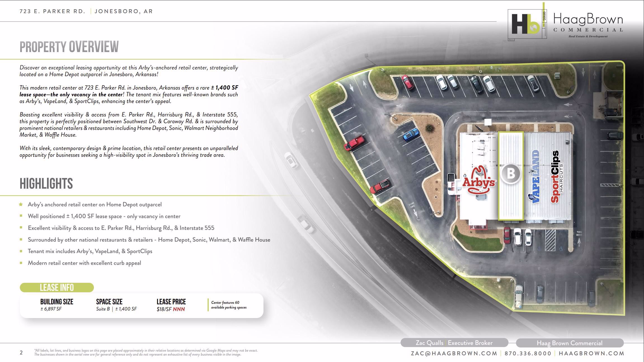Click the blue car in the aerial parking lot
The height and width of the screenshot is (362, 644).
coord(411,134)
